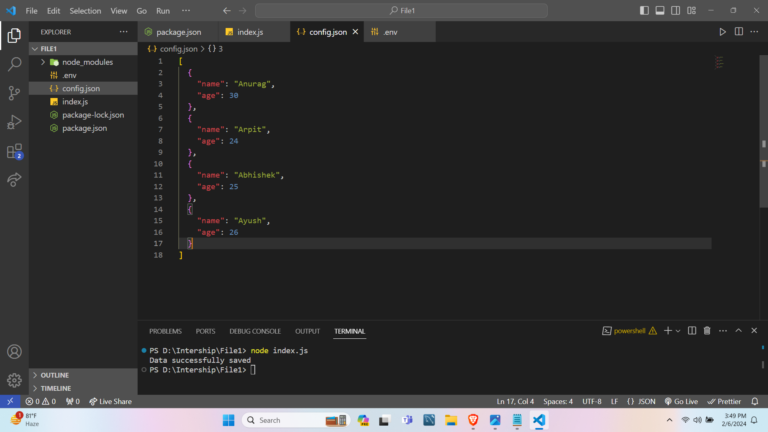Image resolution: width=768 pixels, height=432 pixels.
Task: Expand the Outline section
Action: 83,375
